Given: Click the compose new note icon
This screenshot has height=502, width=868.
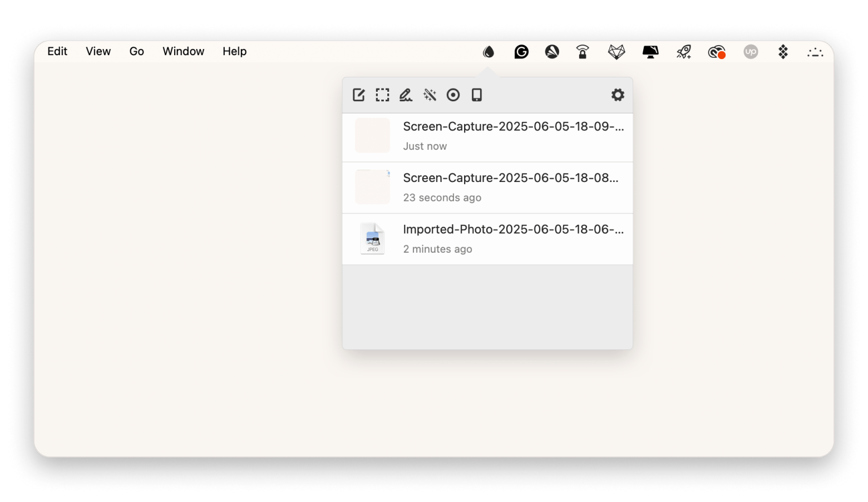Looking at the screenshot, I should [x=359, y=95].
